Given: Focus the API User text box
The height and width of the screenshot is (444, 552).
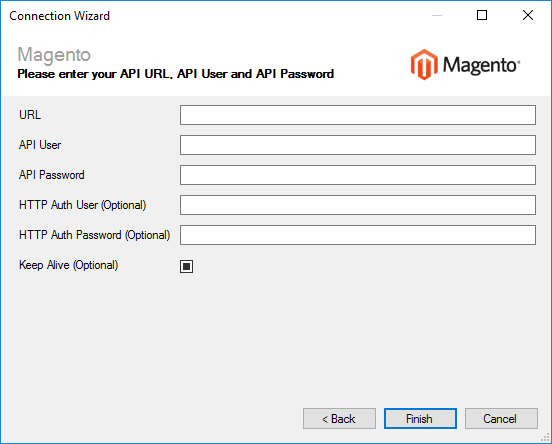Looking at the screenshot, I should [358, 145].
